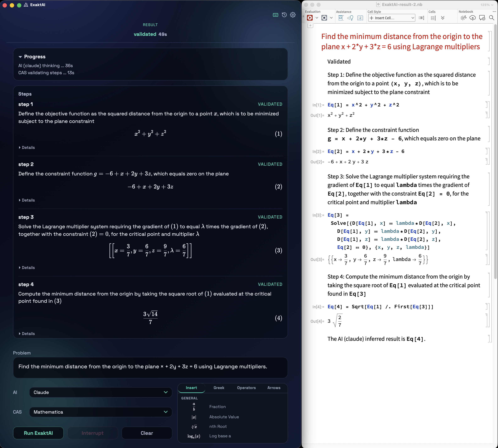Open the Insert Cell style dropdown
This screenshot has width=498, height=448.
pyautogui.click(x=392, y=18)
